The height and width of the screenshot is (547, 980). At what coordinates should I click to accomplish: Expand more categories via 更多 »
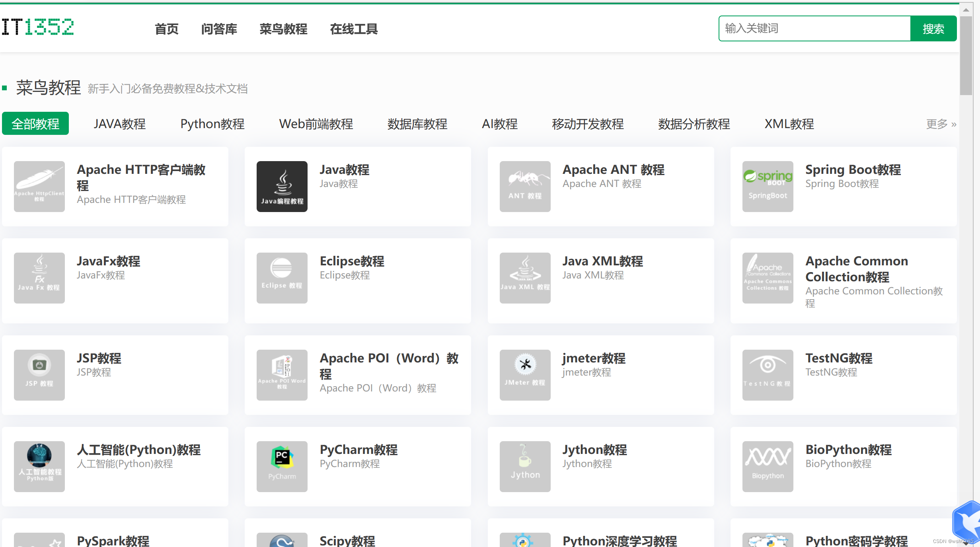941,124
